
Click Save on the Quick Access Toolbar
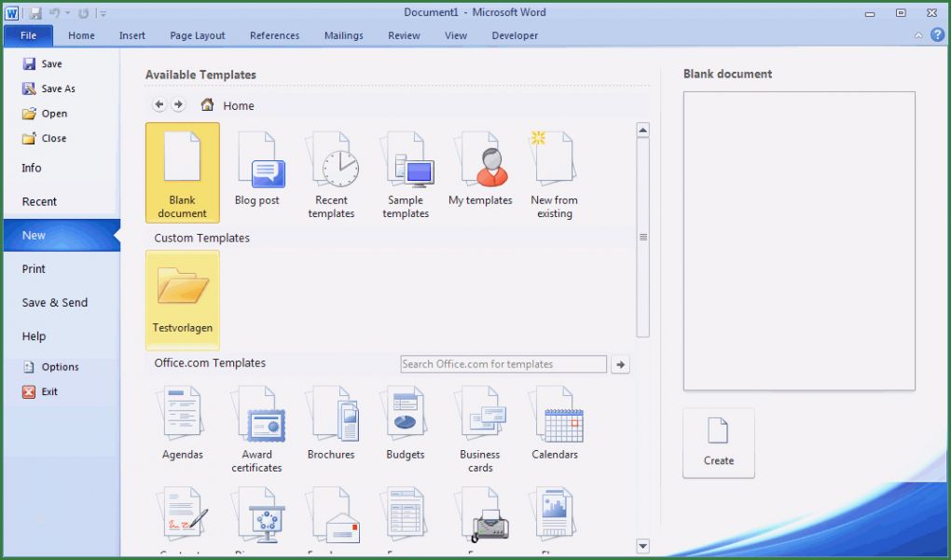click(36, 11)
